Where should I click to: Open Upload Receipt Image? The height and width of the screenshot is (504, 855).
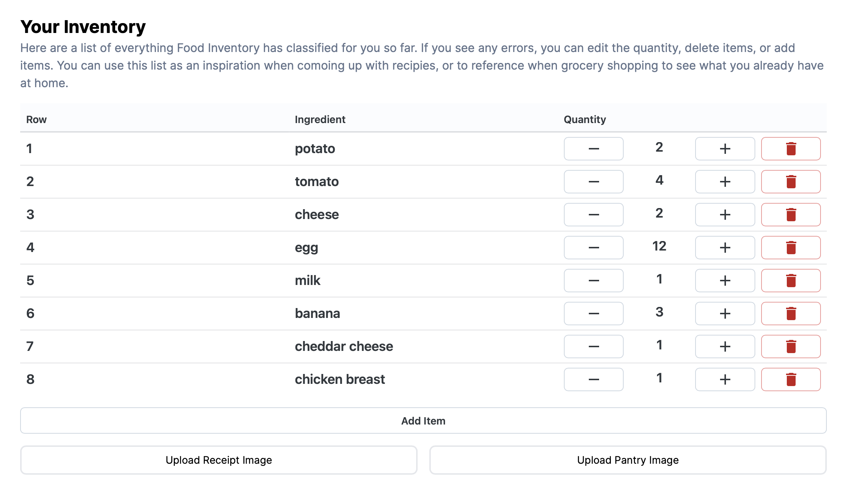(219, 460)
